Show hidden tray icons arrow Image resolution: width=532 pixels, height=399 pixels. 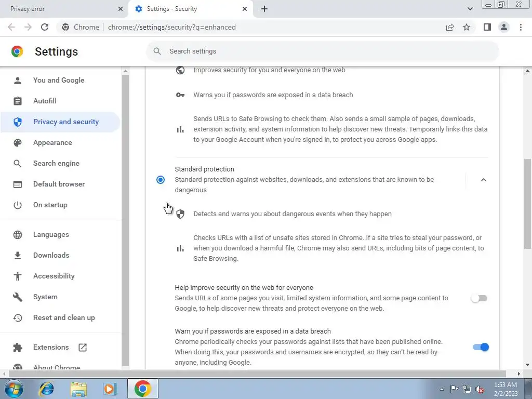(442, 389)
